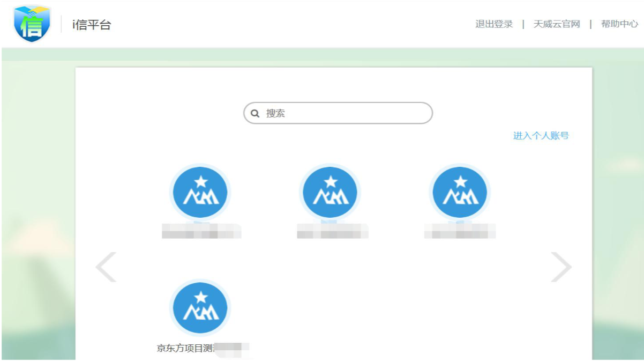Select the 京东方项目测 enterprise icon
Screen dimensions: 644x361
coord(200,308)
